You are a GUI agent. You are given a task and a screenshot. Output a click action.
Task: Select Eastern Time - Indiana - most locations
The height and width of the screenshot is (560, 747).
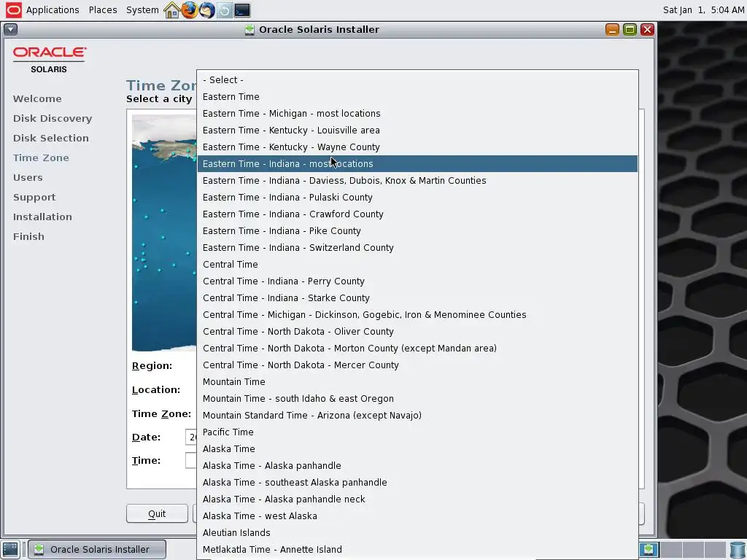click(x=417, y=163)
